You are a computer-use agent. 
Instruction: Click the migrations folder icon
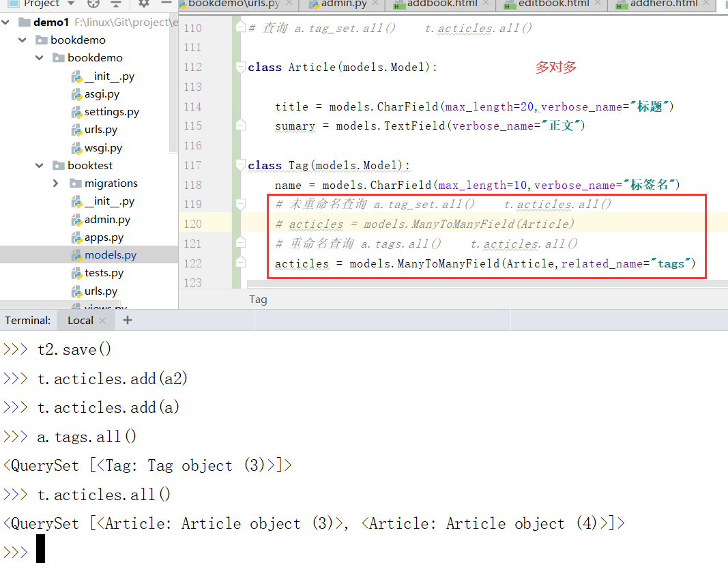click(76, 184)
